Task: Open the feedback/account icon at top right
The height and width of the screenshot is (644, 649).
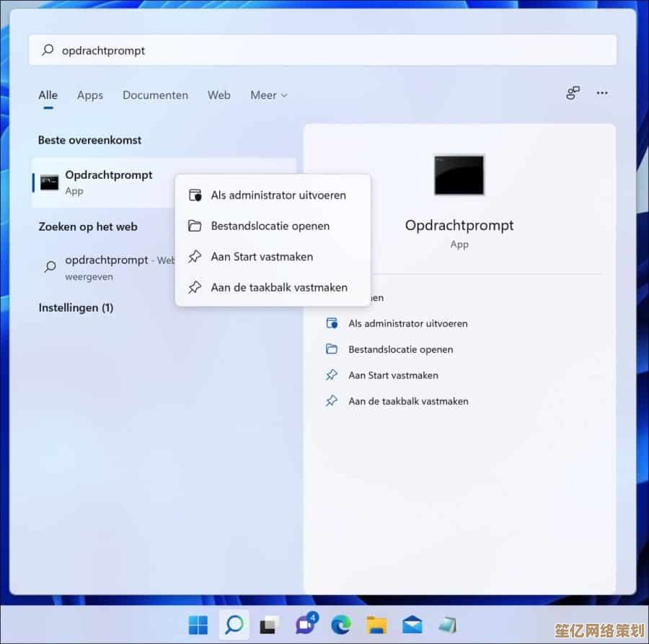Action: point(573,93)
